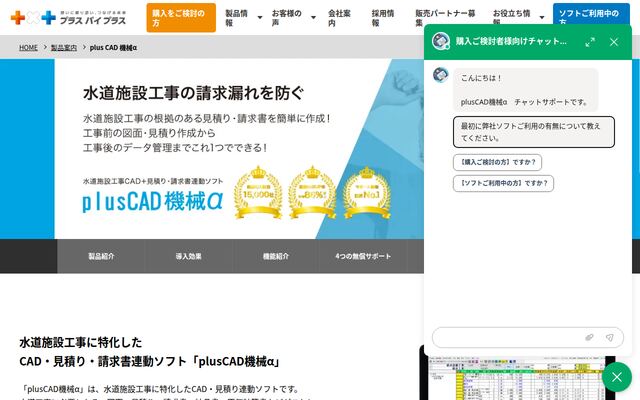Click the No.1 gold laurel badge
This screenshot has height=400, width=640.
[x=367, y=192]
